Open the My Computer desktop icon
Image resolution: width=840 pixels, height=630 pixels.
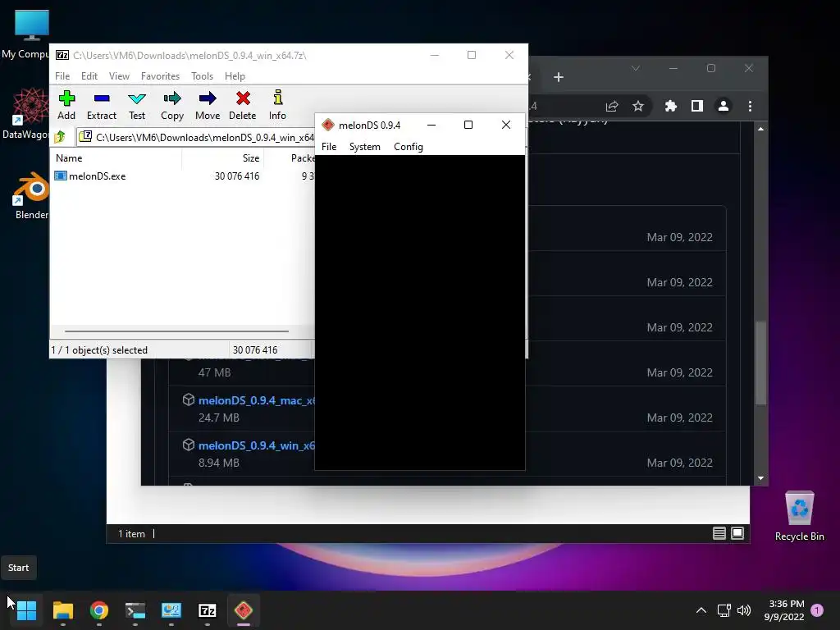click(x=27, y=34)
